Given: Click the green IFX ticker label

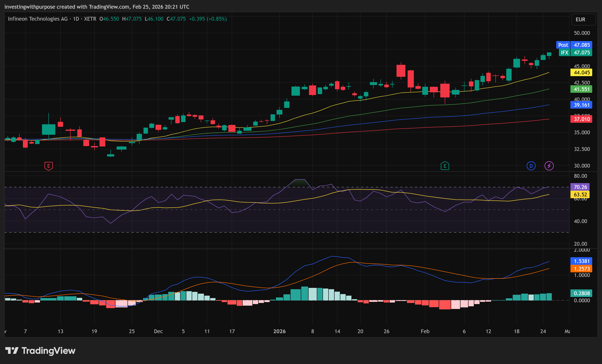Looking at the screenshot, I should coord(564,52).
